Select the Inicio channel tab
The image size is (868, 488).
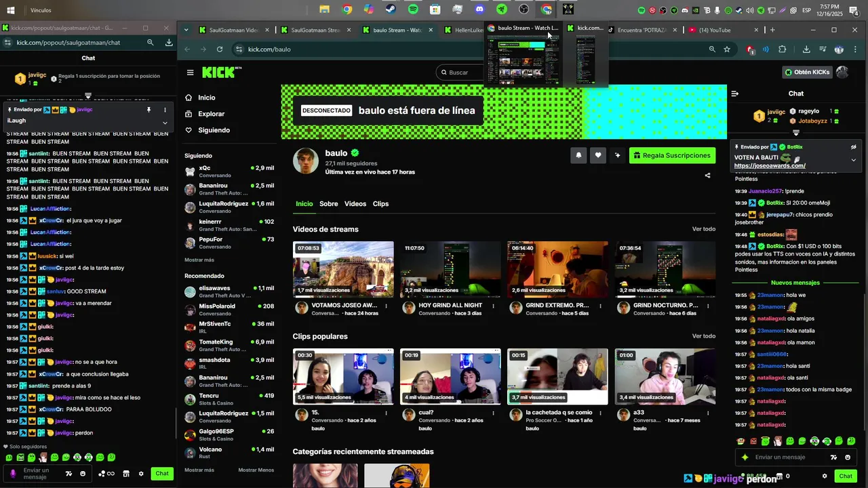[304, 204]
